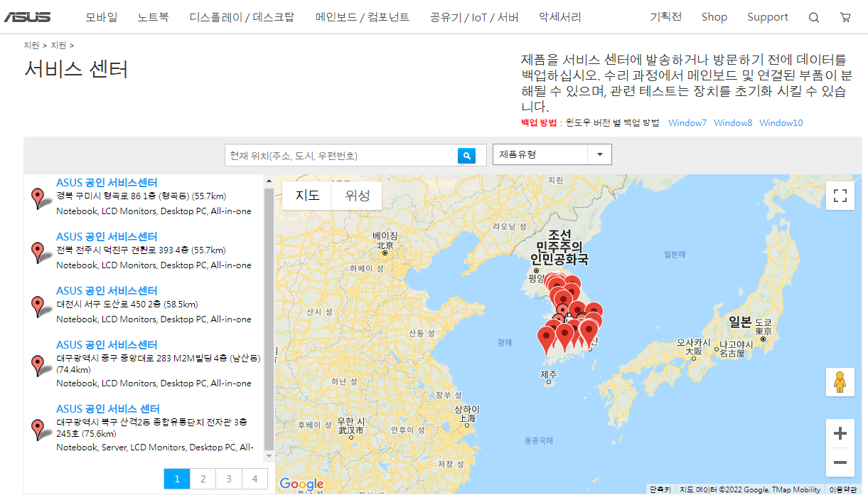The image size is (868, 503).
Task: Switch map to 지도 view
Action: click(307, 196)
